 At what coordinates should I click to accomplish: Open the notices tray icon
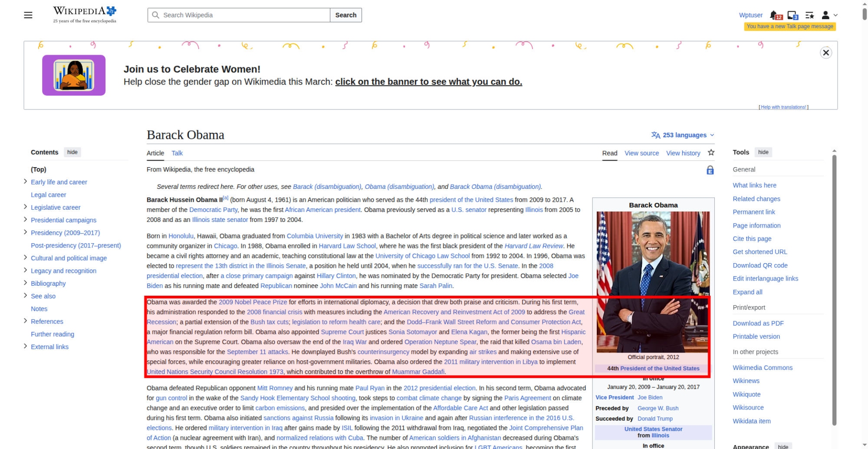coord(792,15)
